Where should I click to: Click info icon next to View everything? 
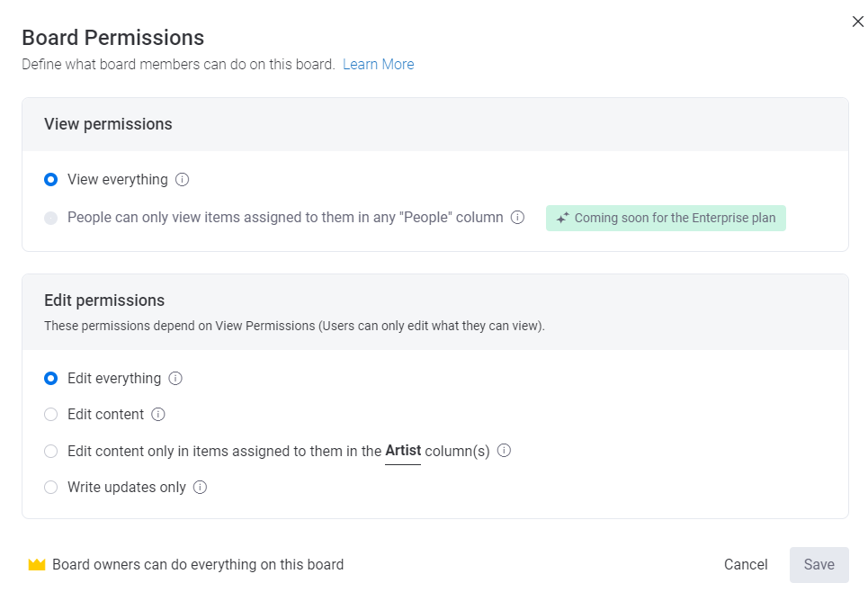[x=183, y=180]
